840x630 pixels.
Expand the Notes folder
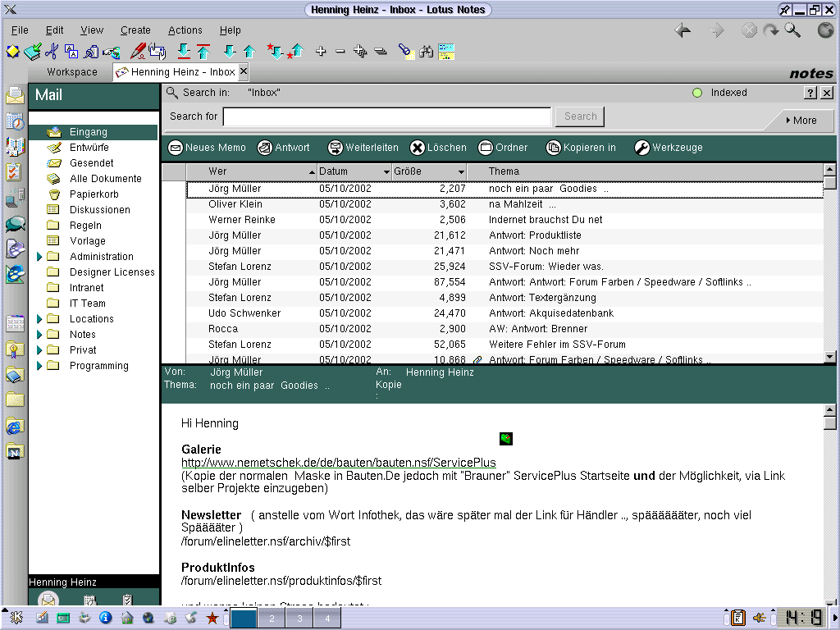[39, 335]
